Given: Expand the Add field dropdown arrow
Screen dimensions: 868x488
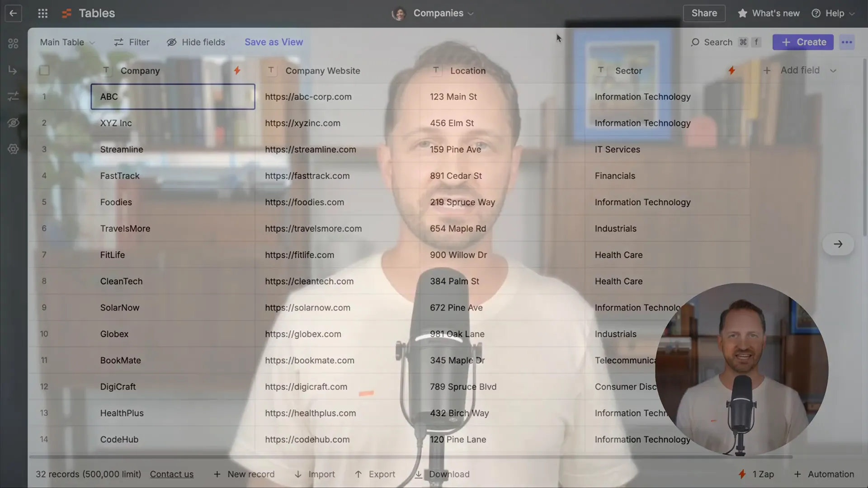Looking at the screenshot, I should (x=833, y=70).
